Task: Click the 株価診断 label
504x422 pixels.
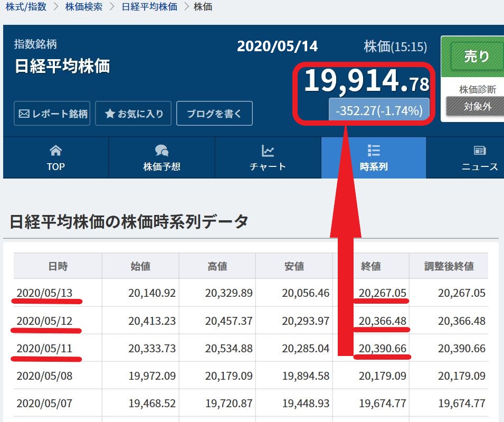Action: click(478, 89)
